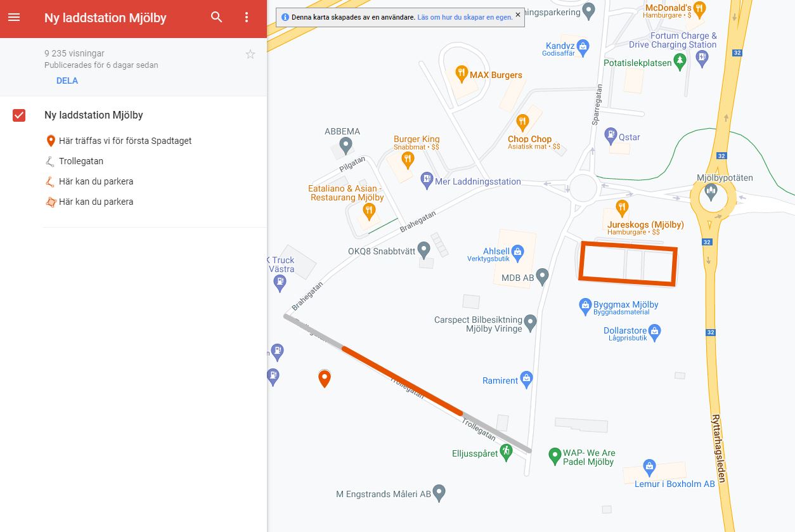The width and height of the screenshot is (795, 532).
Task: Click the polygon-icon 'Här kan du parkera' entry
Action: coord(96,202)
